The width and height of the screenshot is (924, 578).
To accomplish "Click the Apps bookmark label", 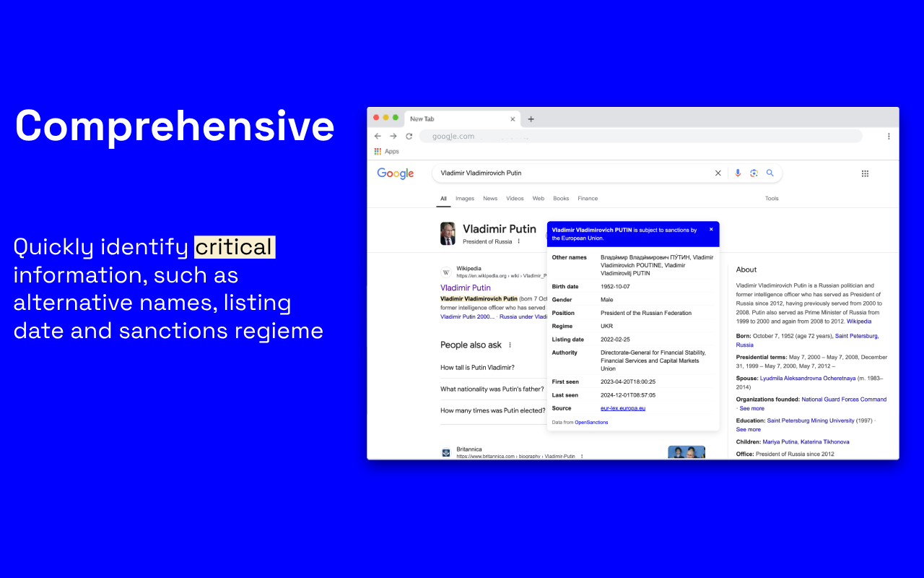I will point(392,151).
